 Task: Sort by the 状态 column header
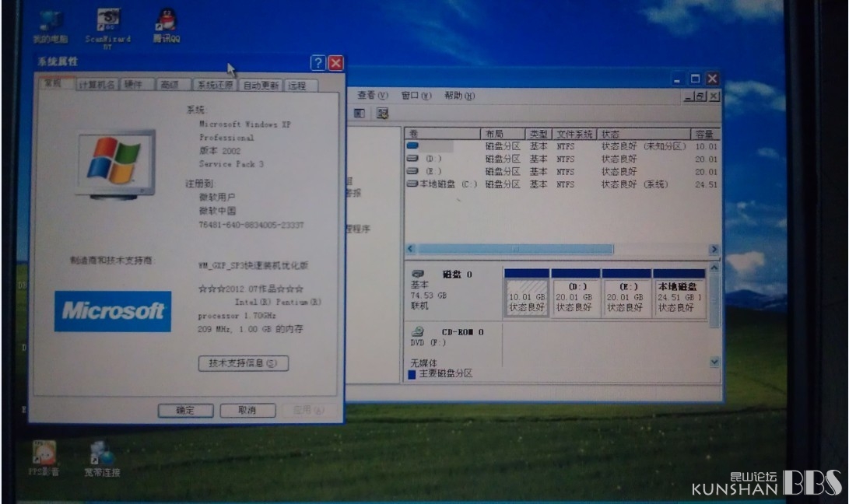click(x=644, y=134)
